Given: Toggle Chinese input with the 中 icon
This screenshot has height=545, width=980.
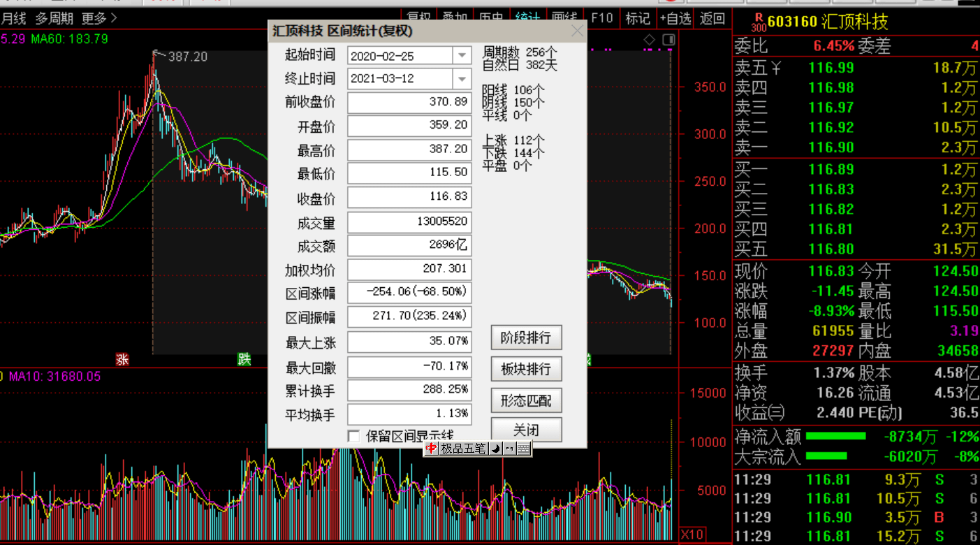Looking at the screenshot, I should pyautogui.click(x=432, y=449).
